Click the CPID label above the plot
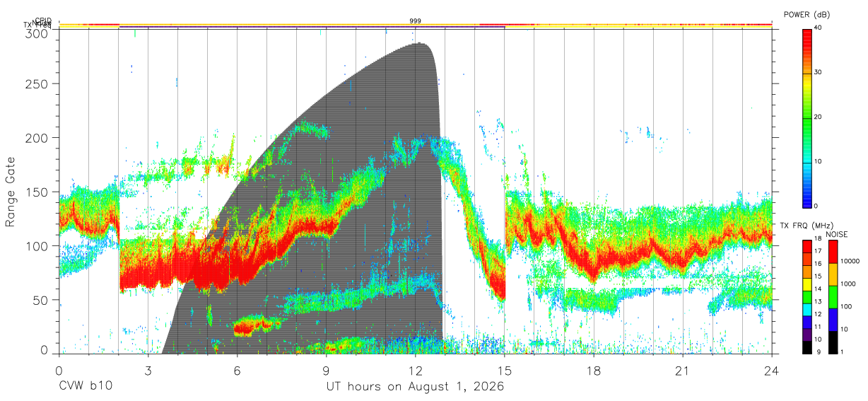The width and height of the screenshot is (868, 401). point(43,21)
